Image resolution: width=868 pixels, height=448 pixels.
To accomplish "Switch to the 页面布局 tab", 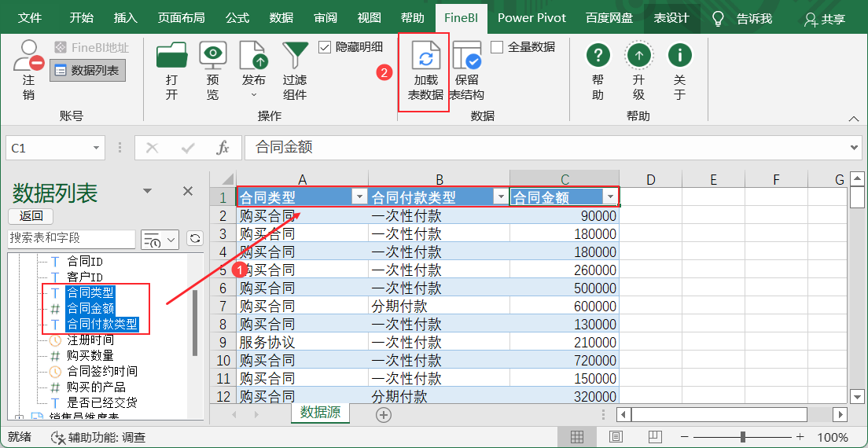I will point(181,18).
